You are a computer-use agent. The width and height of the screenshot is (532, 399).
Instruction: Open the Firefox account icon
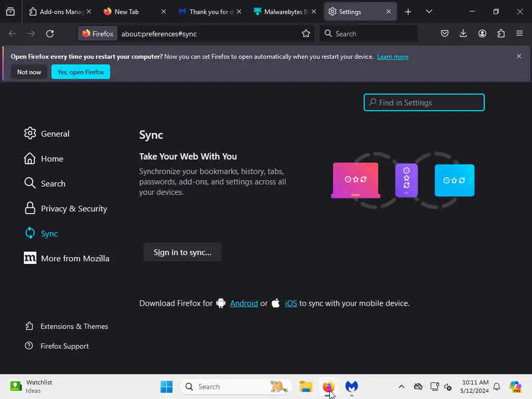click(482, 34)
